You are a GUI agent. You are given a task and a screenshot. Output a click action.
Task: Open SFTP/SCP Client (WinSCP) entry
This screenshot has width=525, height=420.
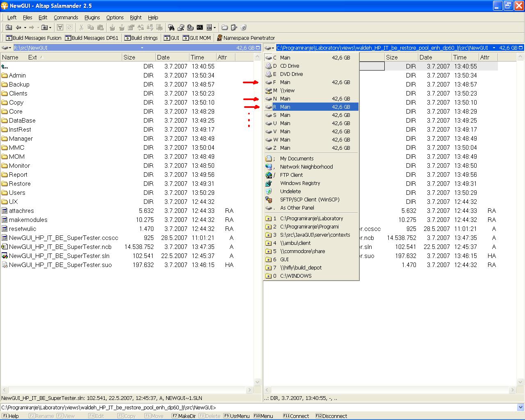click(311, 199)
